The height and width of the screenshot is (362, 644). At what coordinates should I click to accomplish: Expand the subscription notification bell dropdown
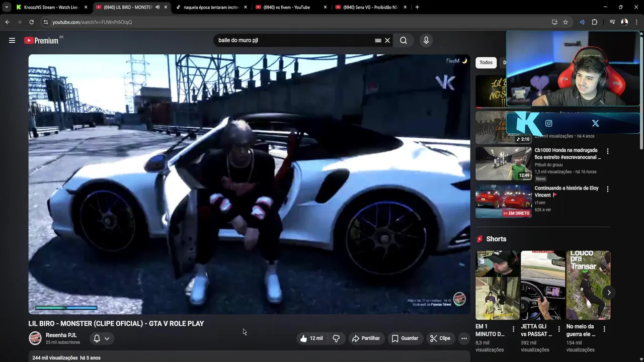[x=101, y=338]
